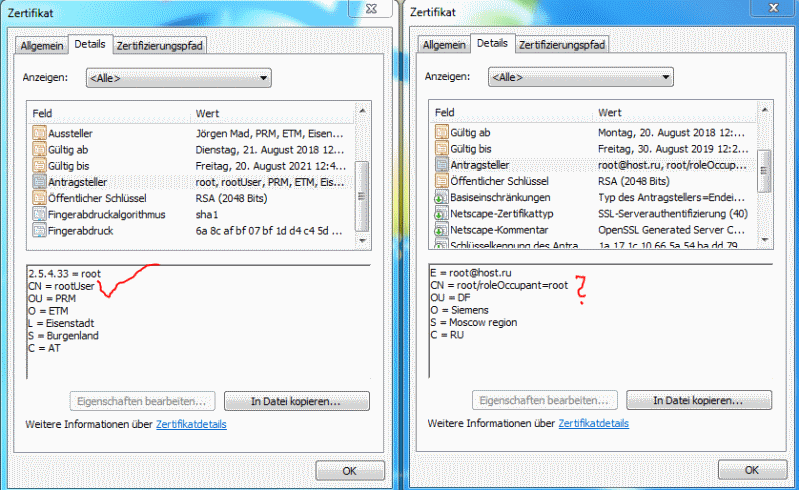Open Zertifizierungspfad tab in left dialog
Viewport: 799px width, 490px height.
pyautogui.click(x=159, y=45)
